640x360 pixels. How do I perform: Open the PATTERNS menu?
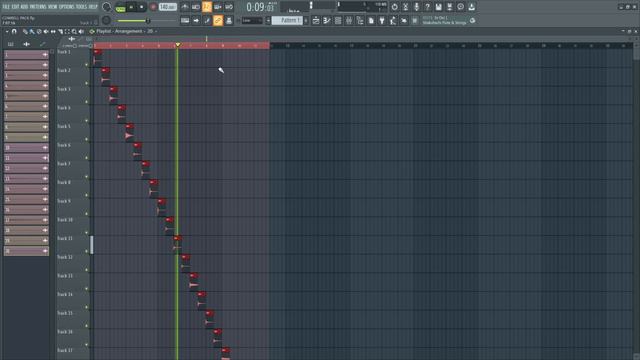coord(38,7)
